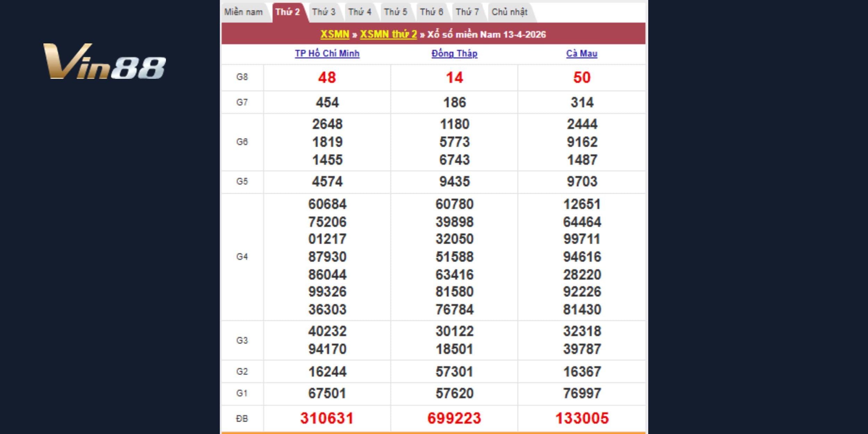Click special prize number 310631

coord(327,418)
